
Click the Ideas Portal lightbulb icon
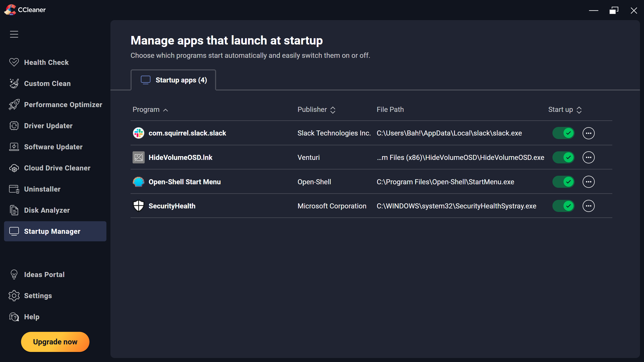14,275
